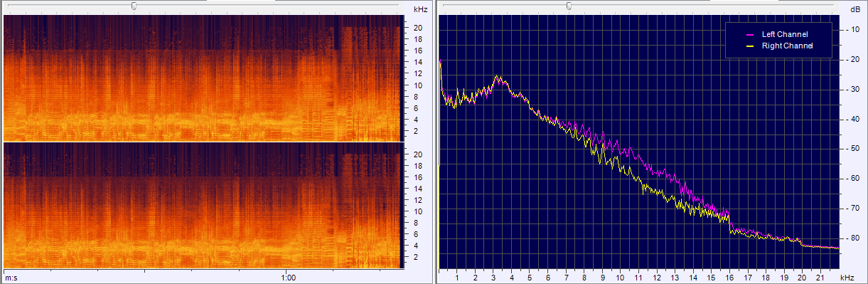
Task: Click the spectrum graph's top slider thumb
Action: point(568,6)
